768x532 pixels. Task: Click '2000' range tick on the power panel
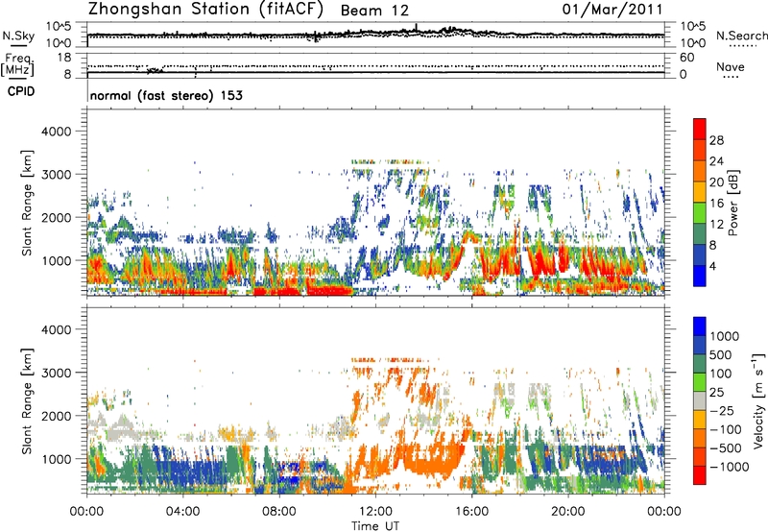coord(56,217)
